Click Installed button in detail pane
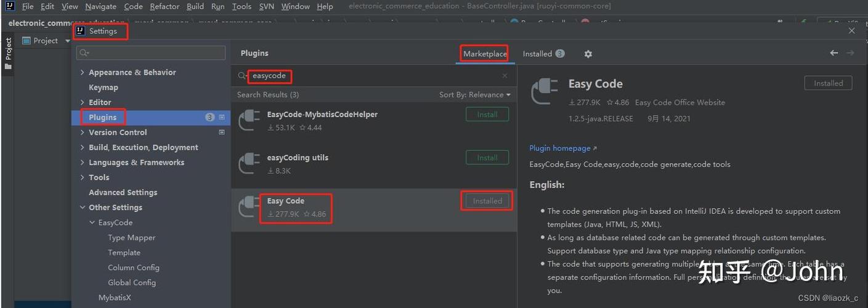Viewport: 868px width, 308px height. (x=828, y=83)
